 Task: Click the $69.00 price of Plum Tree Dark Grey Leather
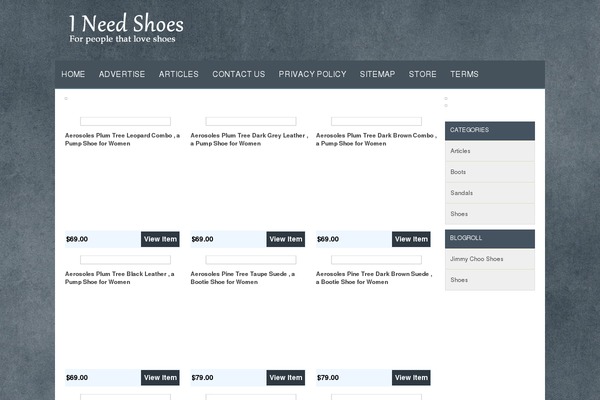click(202, 239)
